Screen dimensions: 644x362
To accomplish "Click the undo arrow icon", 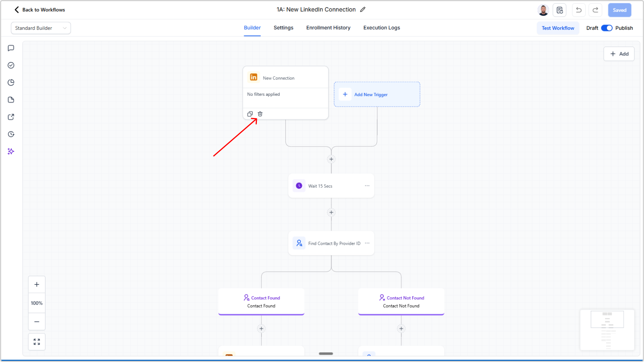I will coord(579,10).
